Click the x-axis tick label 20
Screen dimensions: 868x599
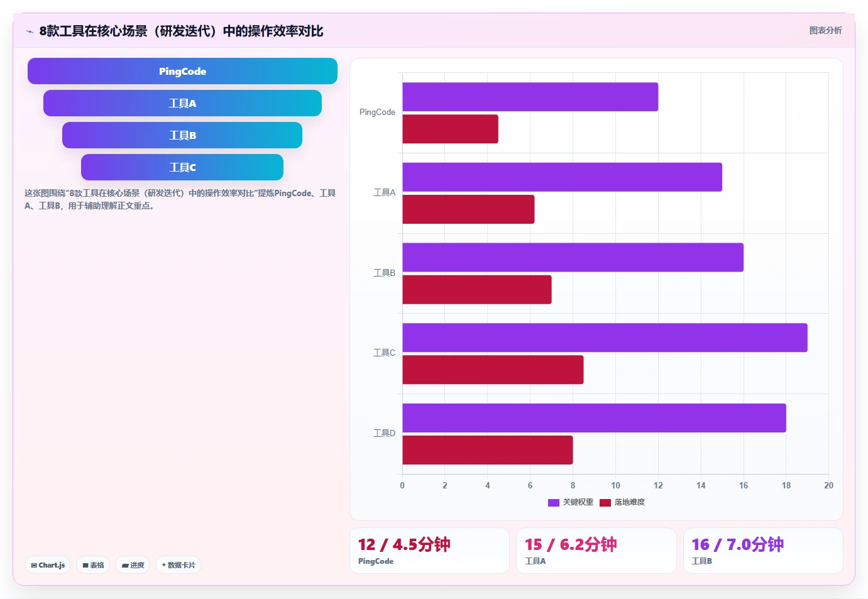[828, 485]
